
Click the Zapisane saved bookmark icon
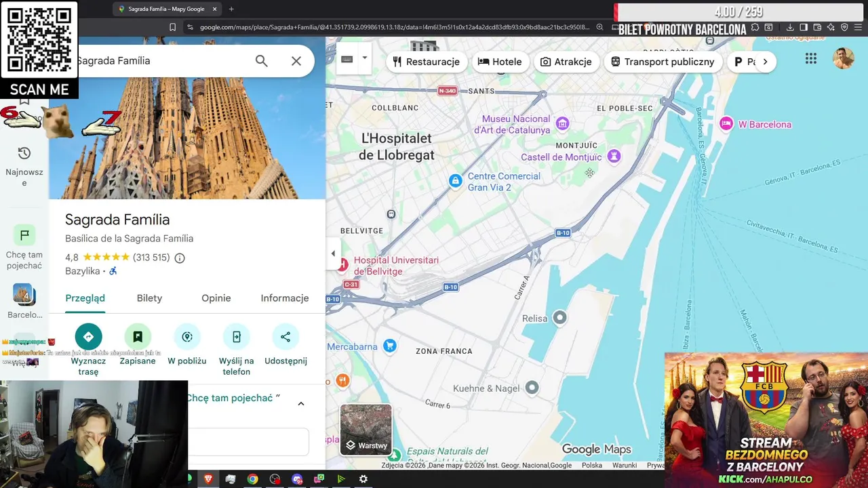point(138,337)
